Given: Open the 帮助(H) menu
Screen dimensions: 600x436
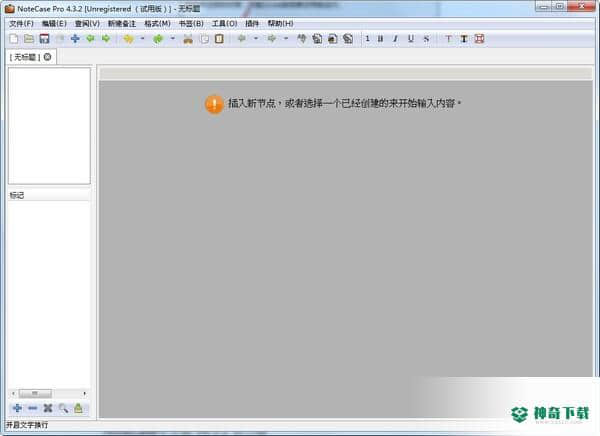Looking at the screenshot, I should pyautogui.click(x=280, y=24).
